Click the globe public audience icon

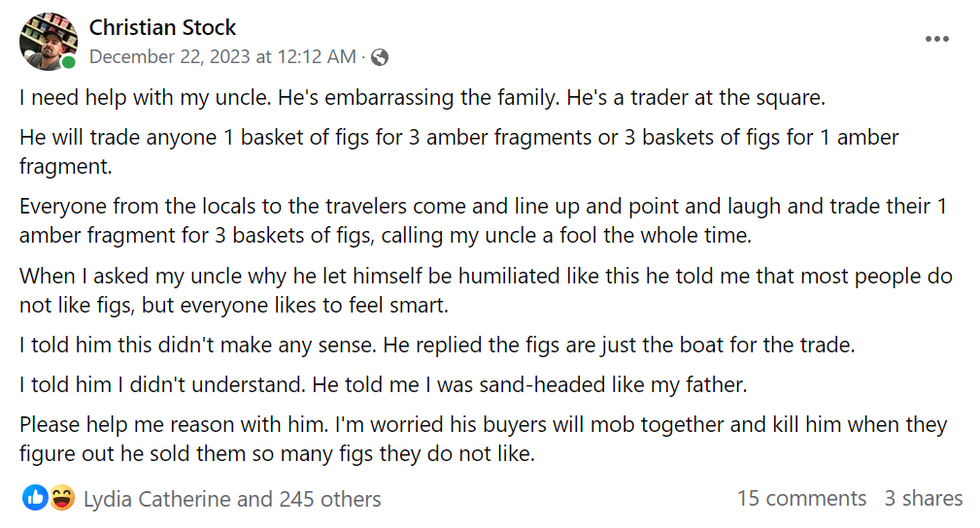pos(380,57)
